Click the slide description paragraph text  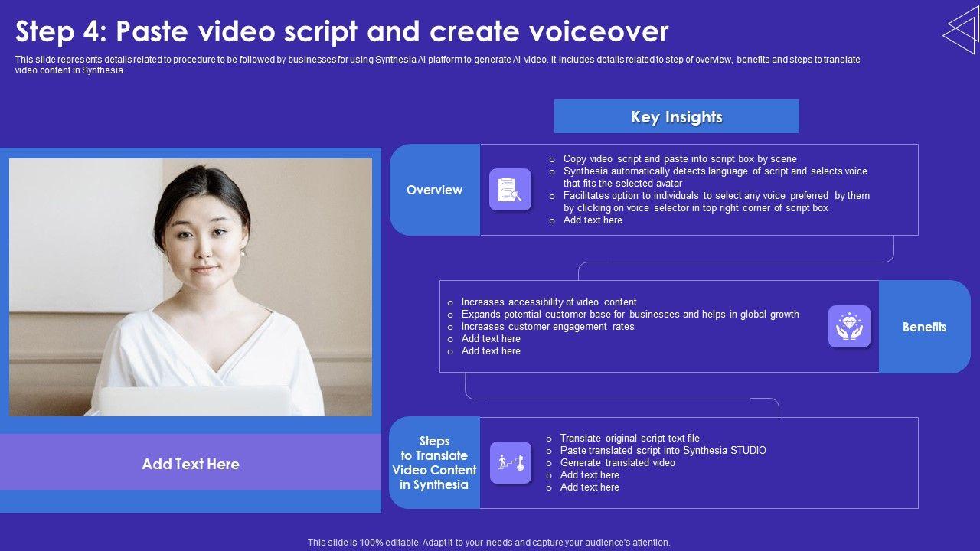[436, 64]
